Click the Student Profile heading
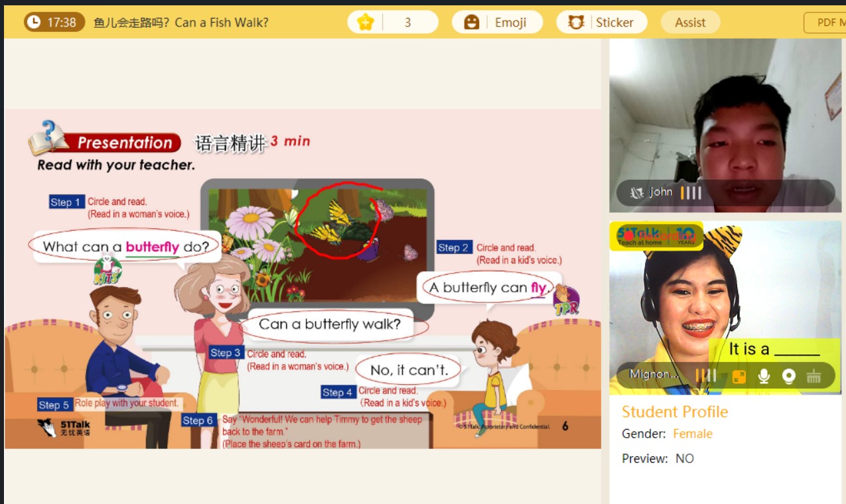 pyautogui.click(x=674, y=412)
